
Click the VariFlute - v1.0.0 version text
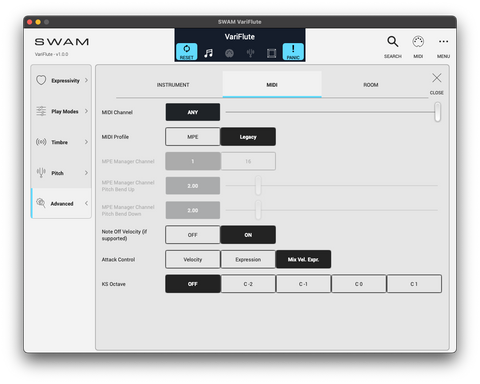(x=51, y=54)
